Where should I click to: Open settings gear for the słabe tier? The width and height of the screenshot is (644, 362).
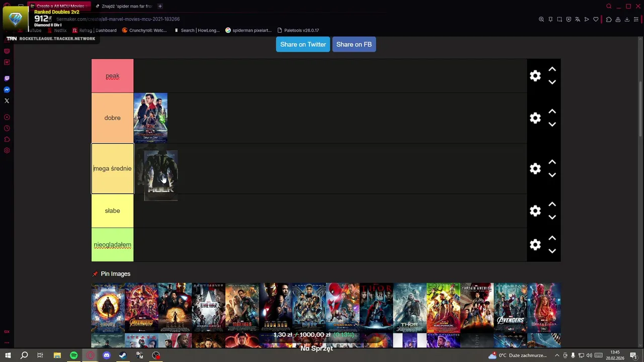pyautogui.click(x=535, y=211)
